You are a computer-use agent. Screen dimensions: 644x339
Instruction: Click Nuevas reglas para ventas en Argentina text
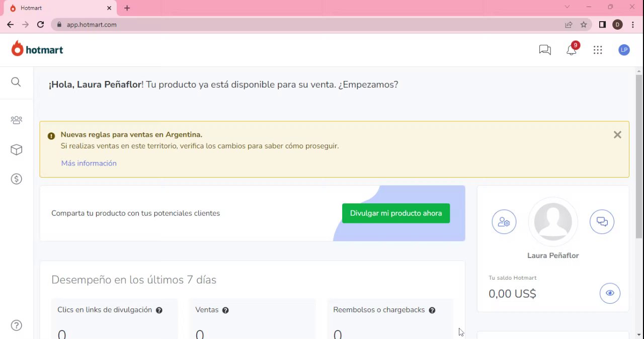(x=131, y=135)
